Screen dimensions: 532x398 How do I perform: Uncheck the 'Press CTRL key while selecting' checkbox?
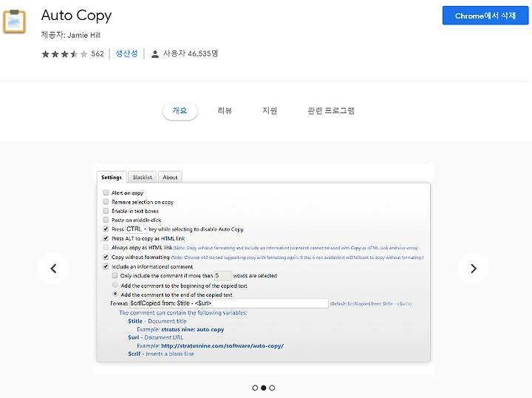coord(106,229)
